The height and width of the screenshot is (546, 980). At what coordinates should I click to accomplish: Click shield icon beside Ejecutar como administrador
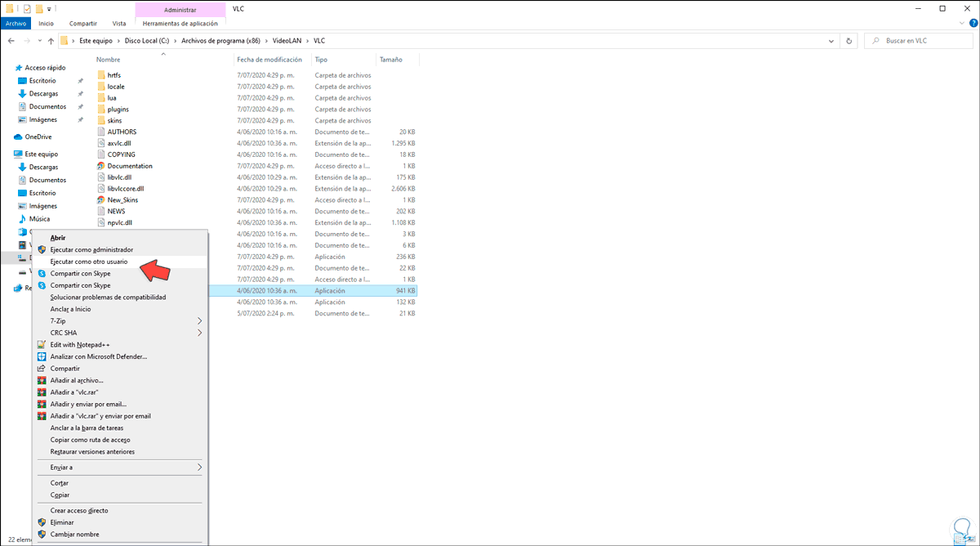42,249
